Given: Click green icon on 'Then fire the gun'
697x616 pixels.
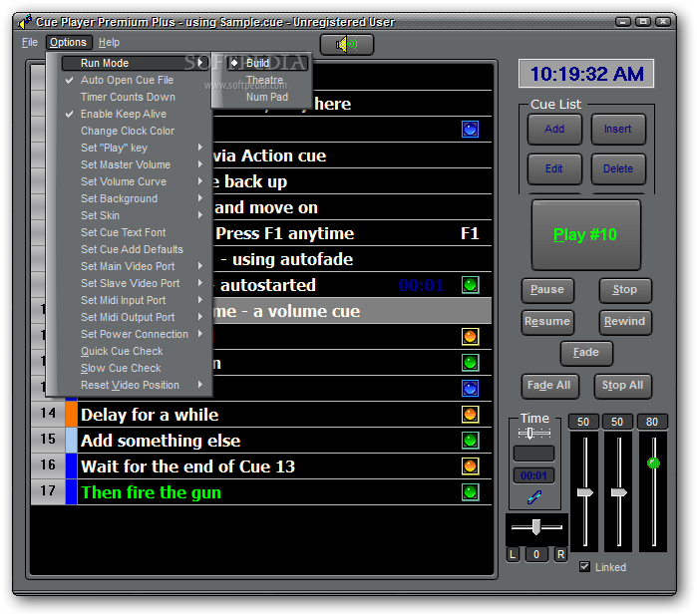Looking at the screenshot, I should click(x=470, y=492).
